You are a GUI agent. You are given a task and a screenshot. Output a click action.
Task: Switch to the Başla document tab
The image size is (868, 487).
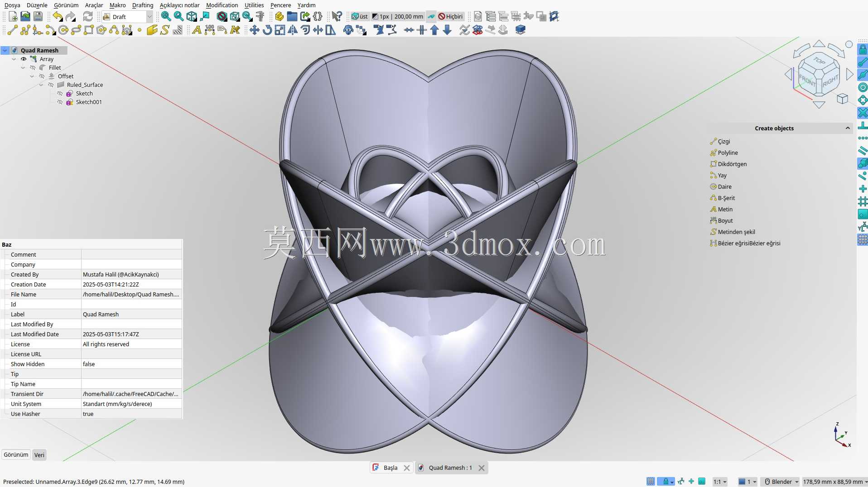point(391,468)
